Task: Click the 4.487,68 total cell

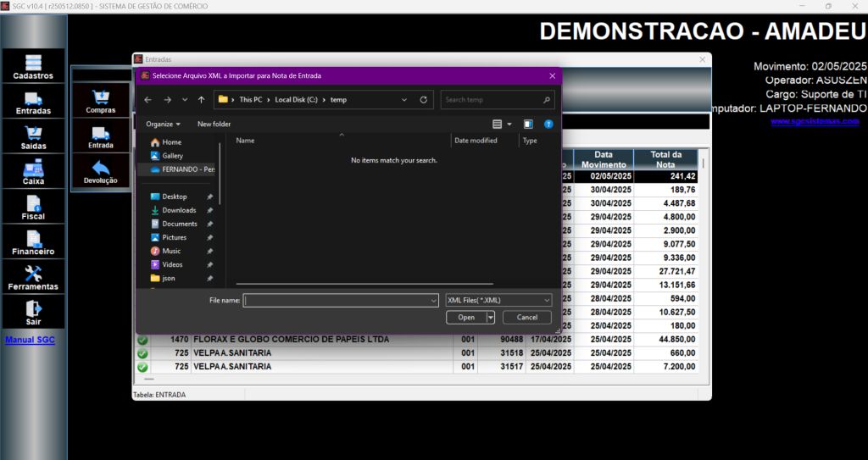Action: pos(666,203)
